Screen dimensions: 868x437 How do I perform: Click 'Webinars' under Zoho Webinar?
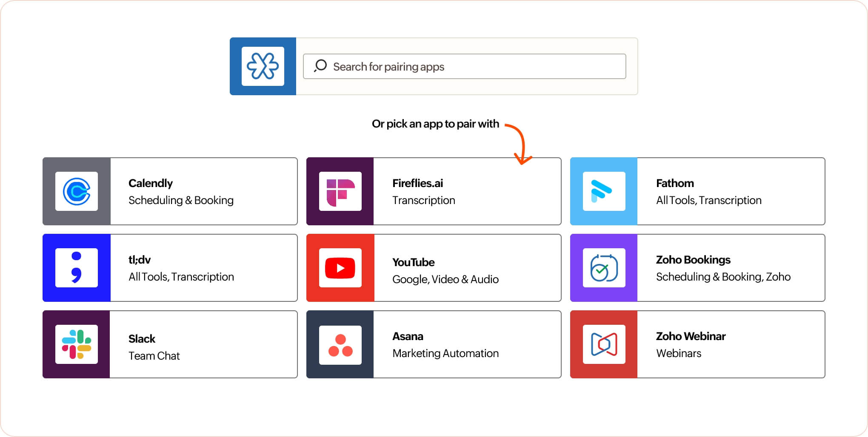click(679, 353)
